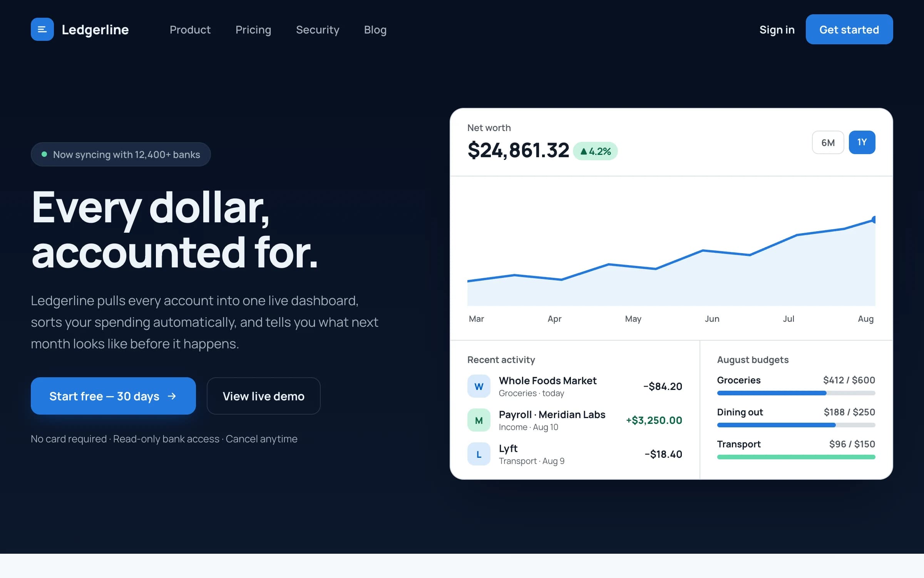
Task: Click the arrow icon in Start free button
Action: pyautogui.click(x=172, y=396)
